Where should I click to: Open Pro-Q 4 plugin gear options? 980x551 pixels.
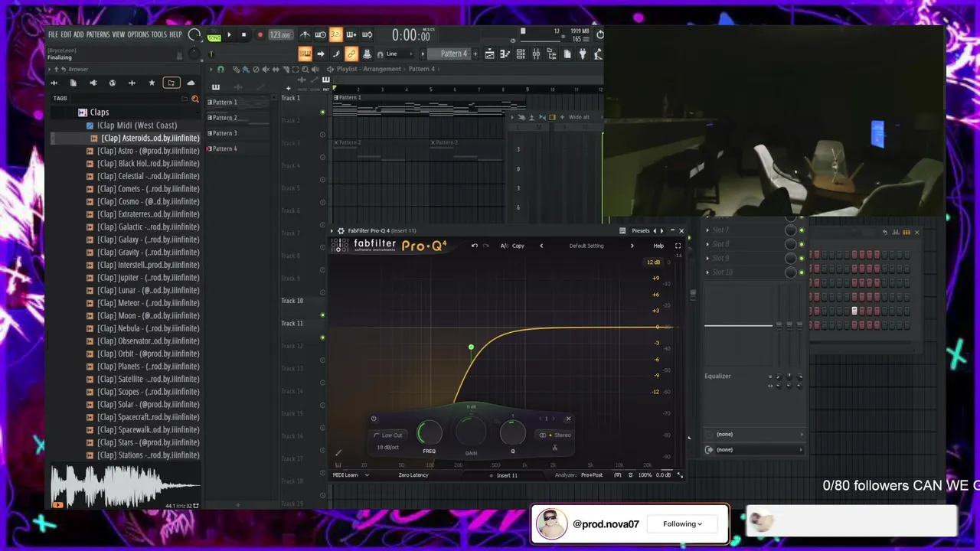341,230
